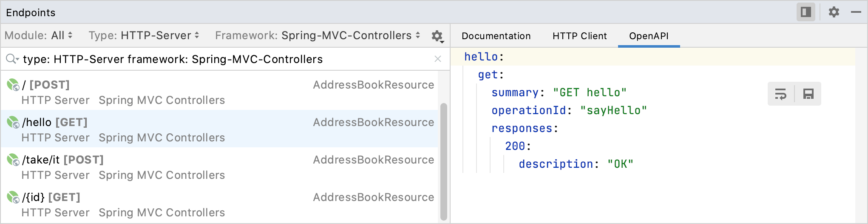Open Endpoints tool window settings gear
This screenshot has height=224, width=868.
point(834,12)
